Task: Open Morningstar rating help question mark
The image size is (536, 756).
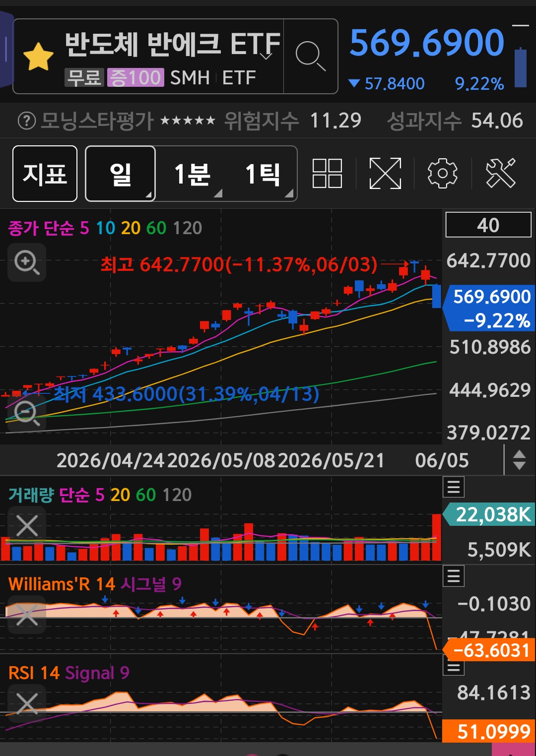Action: point(26,121)
